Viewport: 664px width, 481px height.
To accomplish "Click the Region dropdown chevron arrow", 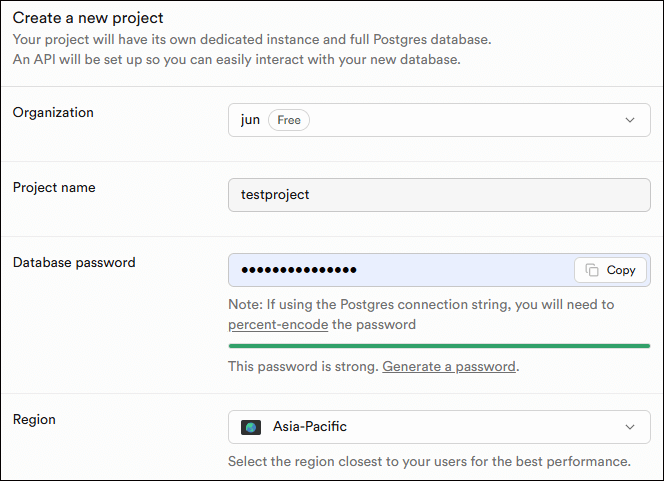I will tap(630, 427).
